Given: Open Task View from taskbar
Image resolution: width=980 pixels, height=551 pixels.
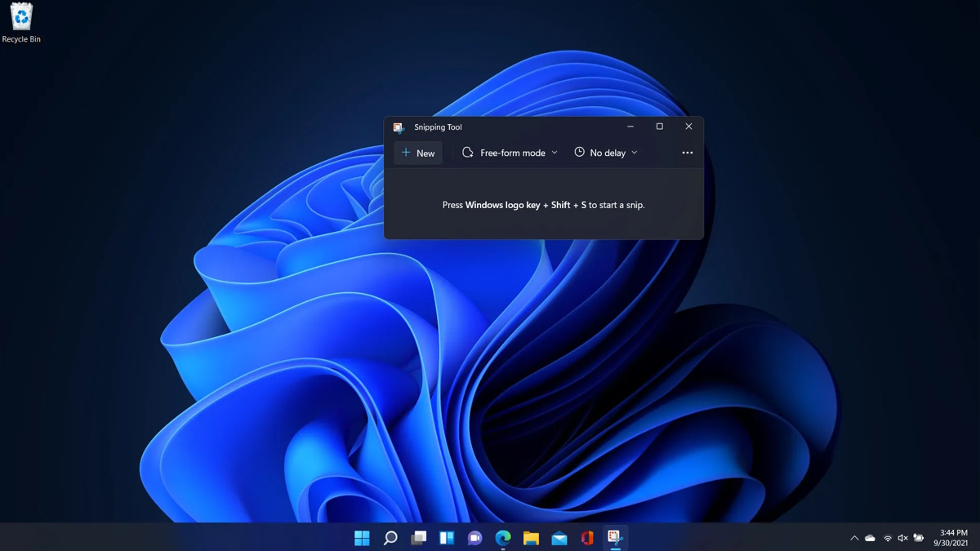Looking at the screenshot, I should click(x=418, y=538).
